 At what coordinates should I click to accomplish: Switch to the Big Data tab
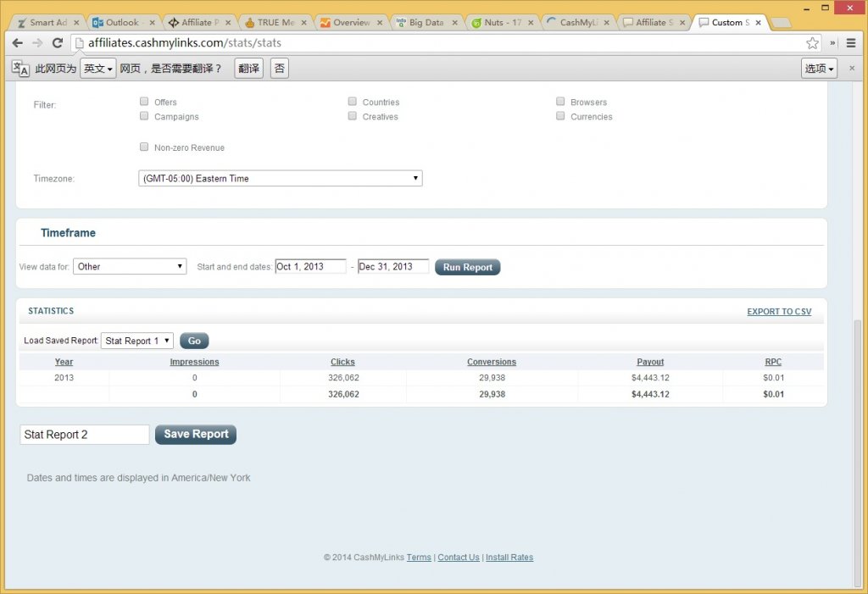426,23
